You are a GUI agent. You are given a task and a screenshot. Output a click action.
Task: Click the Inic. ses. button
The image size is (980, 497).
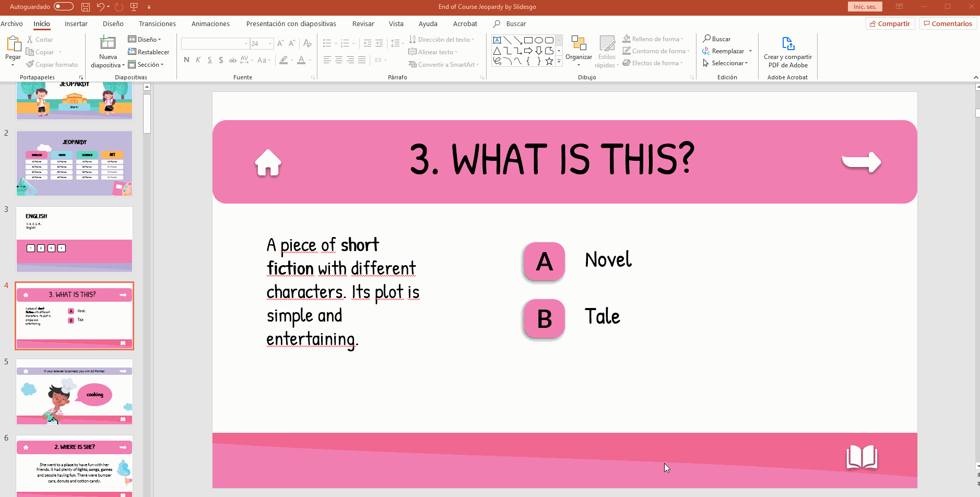[x=865, y=7]
